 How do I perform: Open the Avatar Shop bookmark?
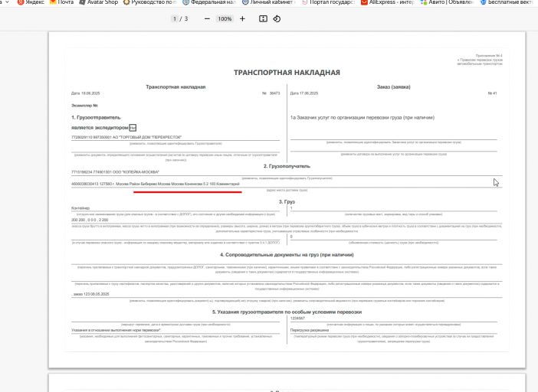pyautogui.click(x=98, y=2)
